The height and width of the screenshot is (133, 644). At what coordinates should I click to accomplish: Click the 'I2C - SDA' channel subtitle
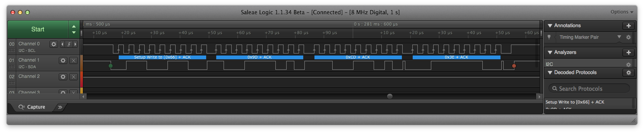click(27, 67)
